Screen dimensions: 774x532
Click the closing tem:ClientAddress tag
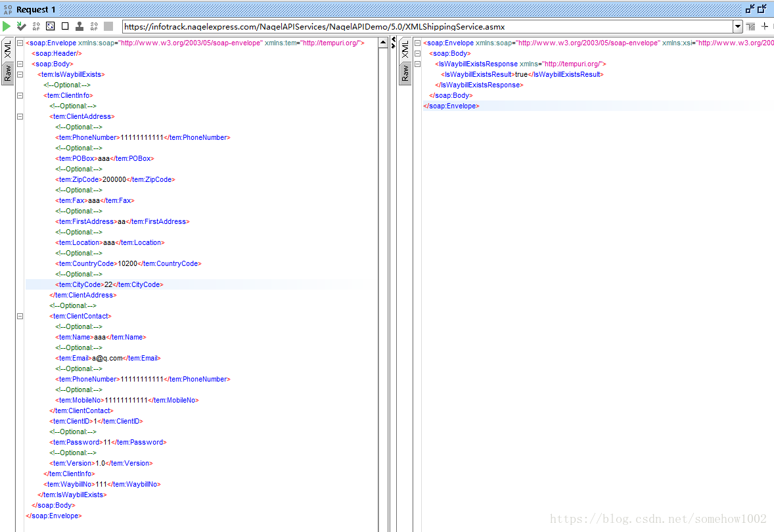coord(83,295)
